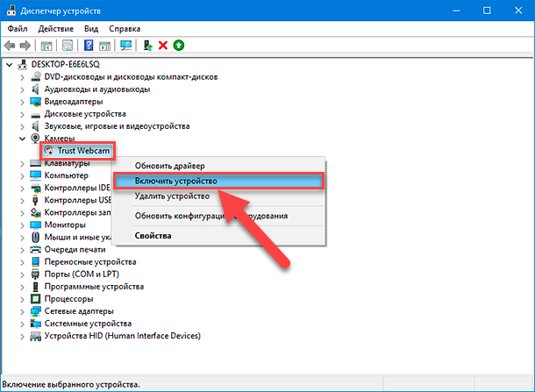Select the Trust Webcam device label
Screen dimensions: 535x392
click(83, 151)
